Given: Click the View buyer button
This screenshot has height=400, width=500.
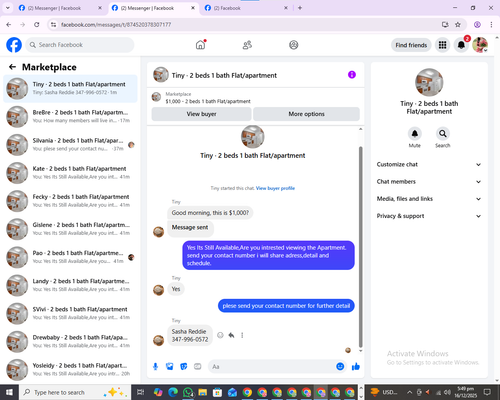Looking at the screenshot, I should tap(201, 114).
